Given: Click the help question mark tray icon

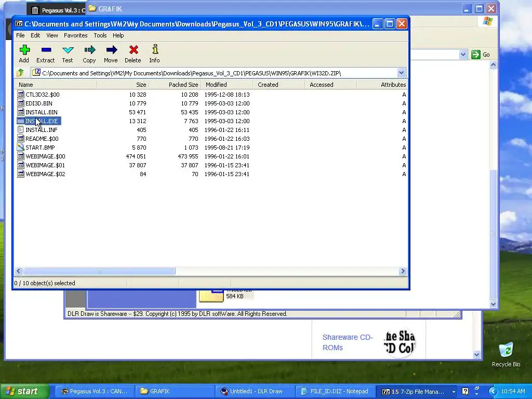Looking at the screenshot, I should [x=465, y=392].
